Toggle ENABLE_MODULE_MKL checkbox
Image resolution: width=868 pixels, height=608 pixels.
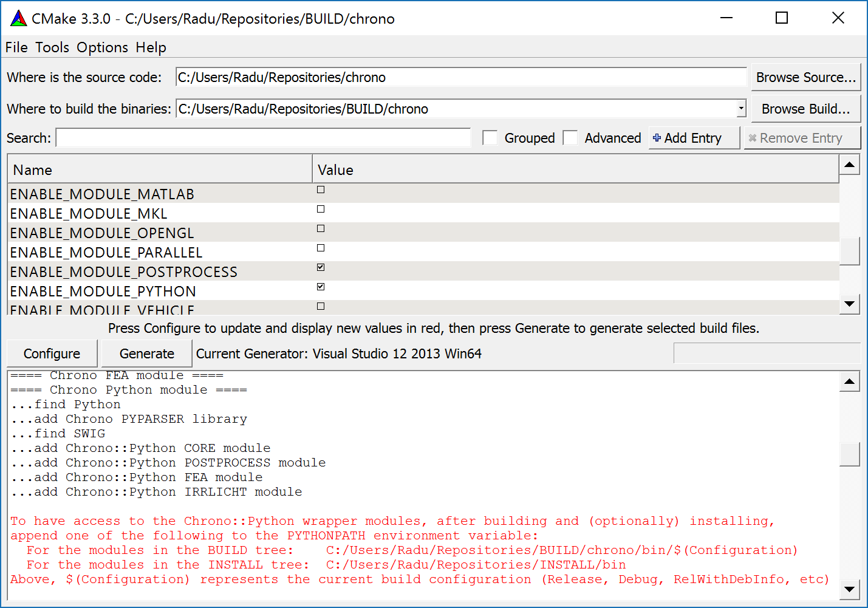click(x=321, y=210)
